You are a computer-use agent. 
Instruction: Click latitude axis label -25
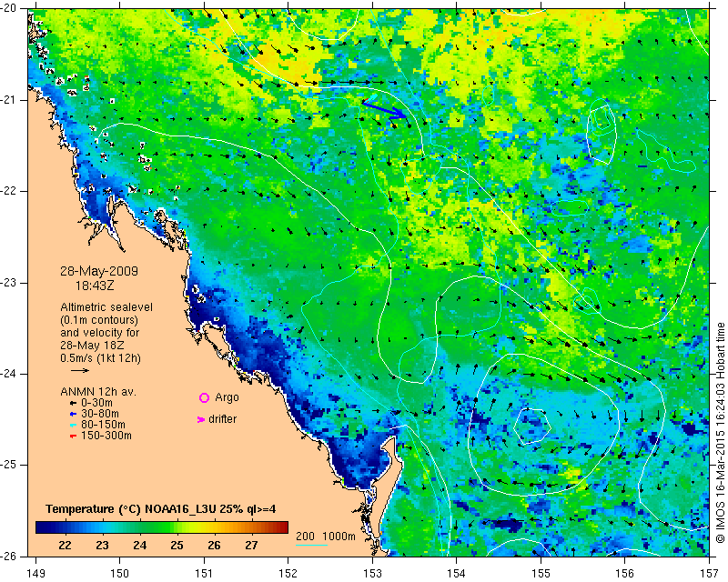click(9, 465)
